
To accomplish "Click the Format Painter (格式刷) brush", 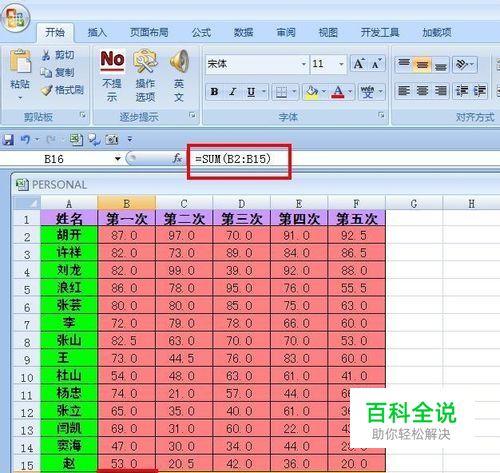I will [46, 90].
